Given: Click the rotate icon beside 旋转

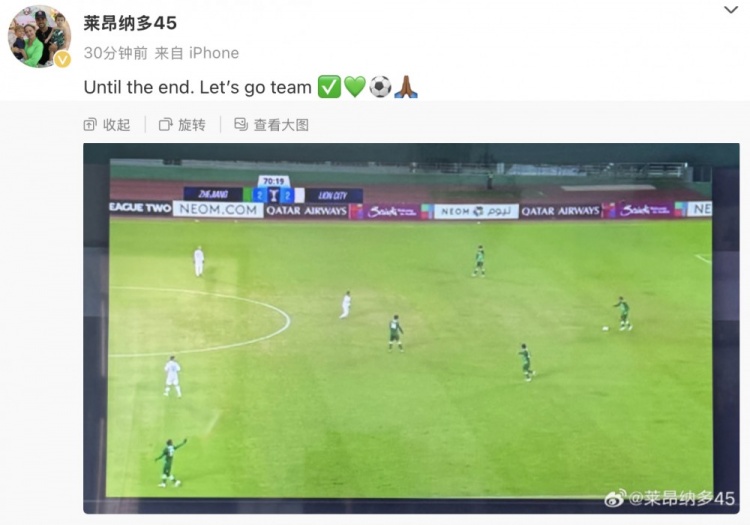Looking at the screenshot, I should click(x=165, y=125).
